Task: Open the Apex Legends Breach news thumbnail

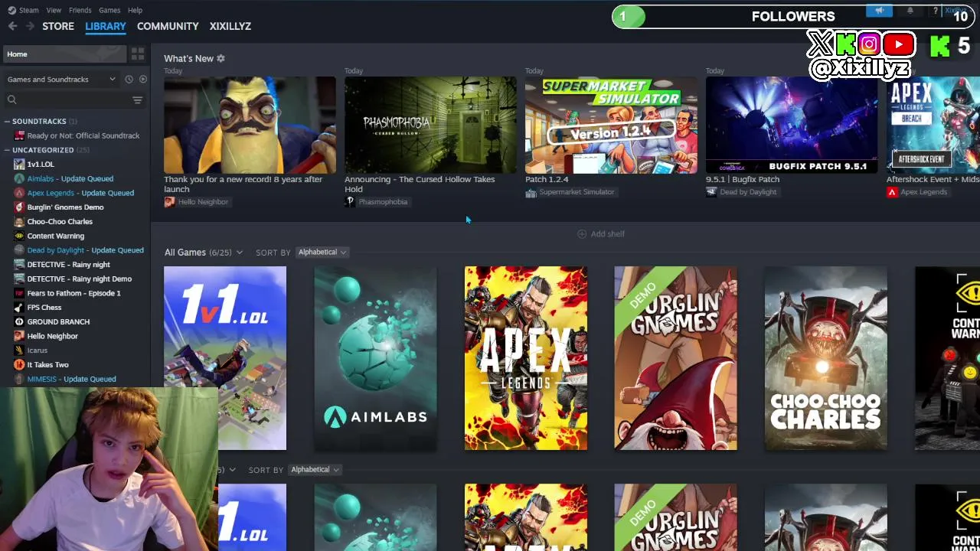Action: (x=933, y=125)
